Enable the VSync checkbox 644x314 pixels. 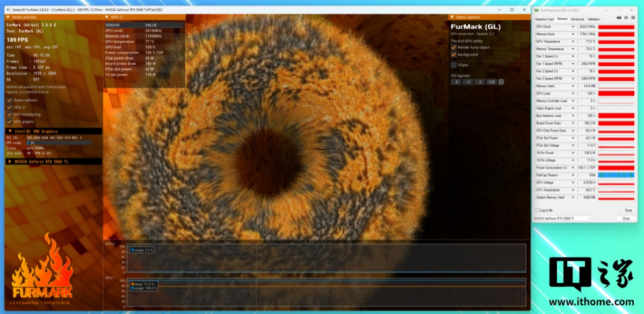(x=454, y=65)
